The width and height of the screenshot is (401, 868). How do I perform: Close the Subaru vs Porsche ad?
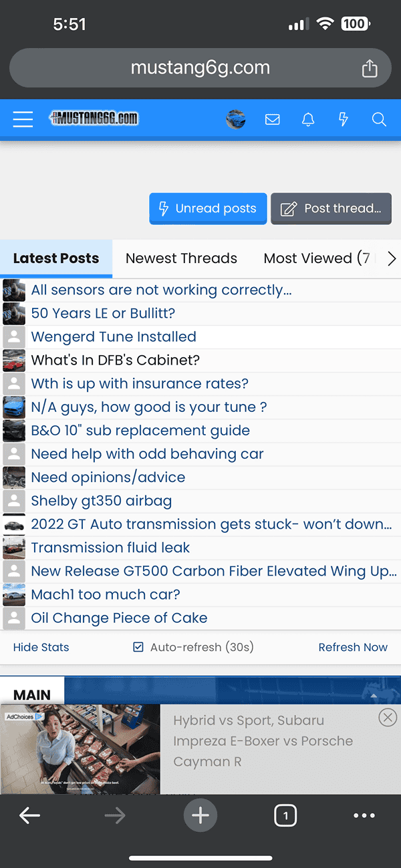tap(387, 718)
